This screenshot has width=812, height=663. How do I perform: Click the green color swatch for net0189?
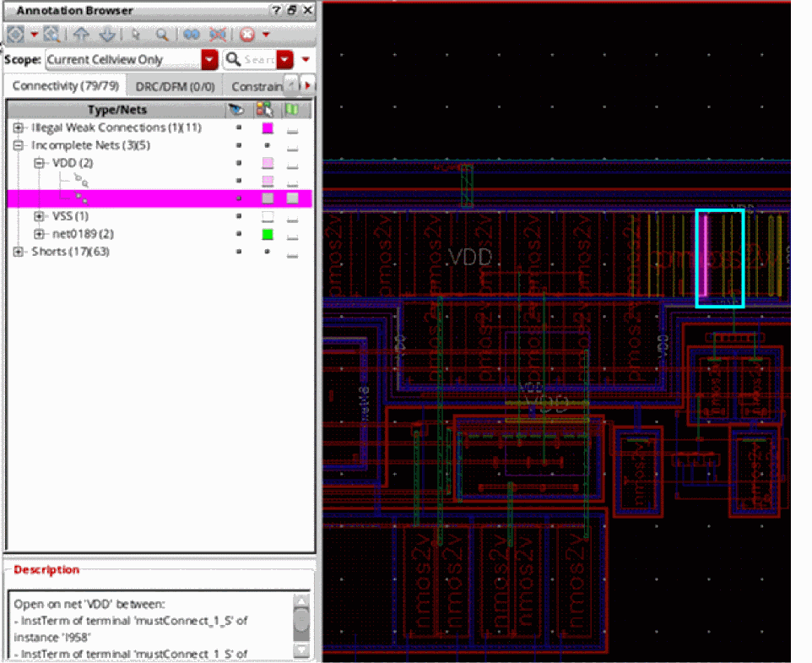[268, 234]
